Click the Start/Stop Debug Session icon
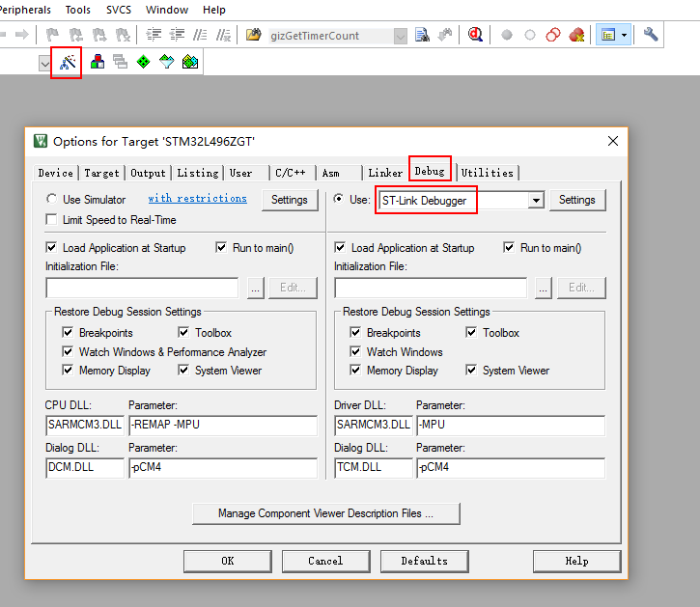The image size is (700, 607). tap(475, 36)
